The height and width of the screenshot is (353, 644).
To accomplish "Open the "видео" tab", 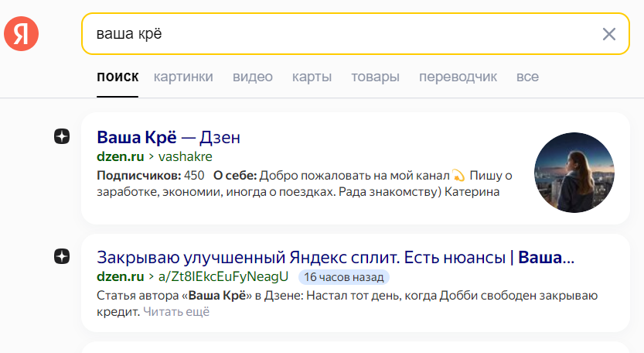I will (x=253, y=77).
